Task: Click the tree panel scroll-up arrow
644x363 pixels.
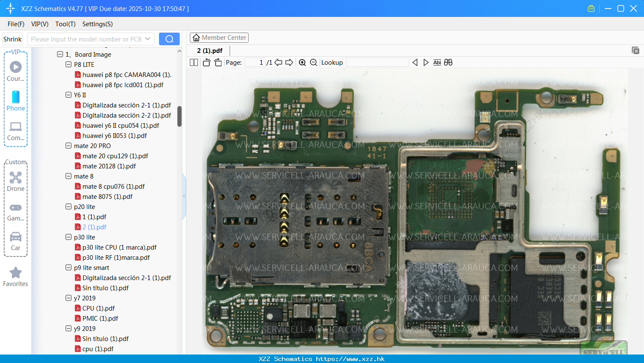Action: click(x=179, y=51)
